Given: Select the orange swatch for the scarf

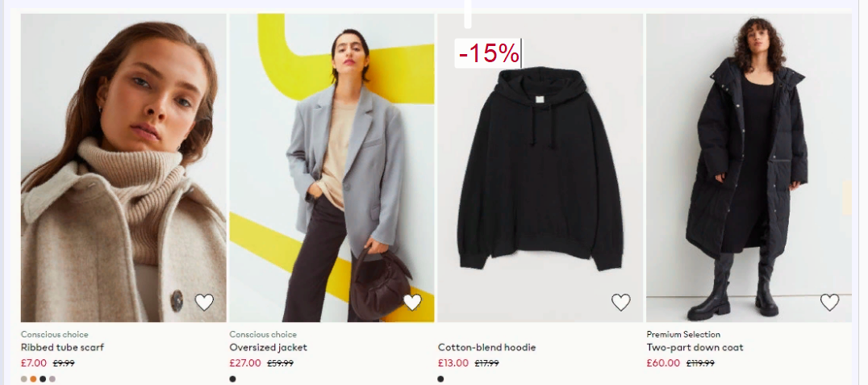Looking at the screenshot, I should tap(33, 379).
